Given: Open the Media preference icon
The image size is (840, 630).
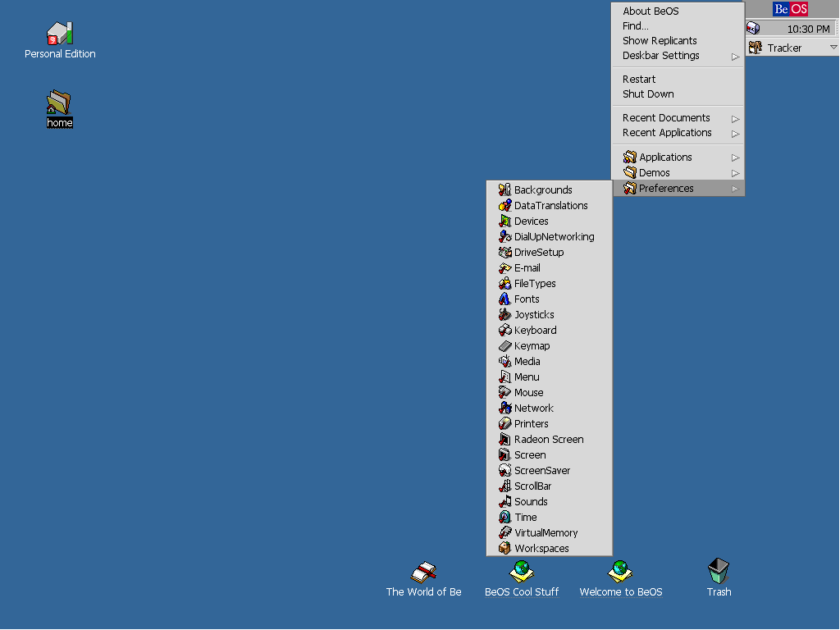Looking at the screenshot, I should [504, 361].
